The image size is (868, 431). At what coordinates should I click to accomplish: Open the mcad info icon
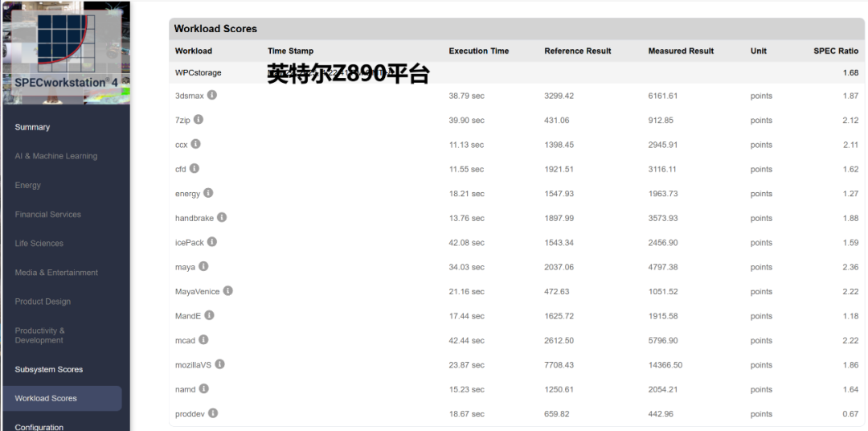click(203, 339)
